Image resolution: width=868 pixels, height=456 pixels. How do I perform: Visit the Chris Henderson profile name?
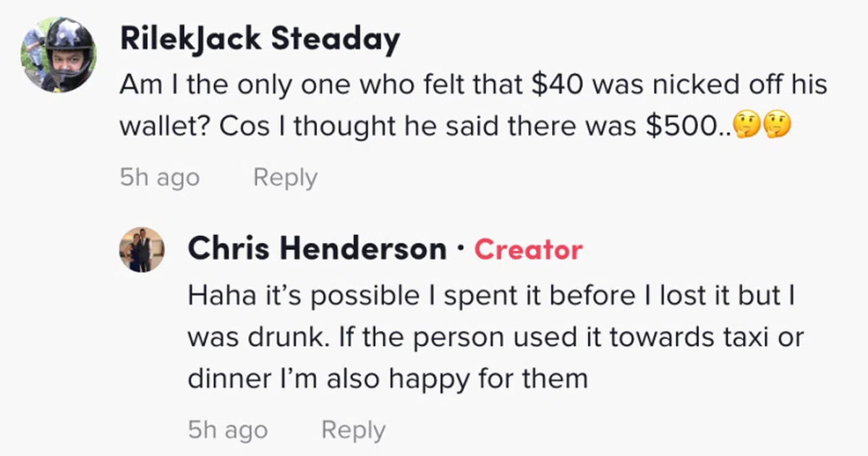tap(317, 250)
